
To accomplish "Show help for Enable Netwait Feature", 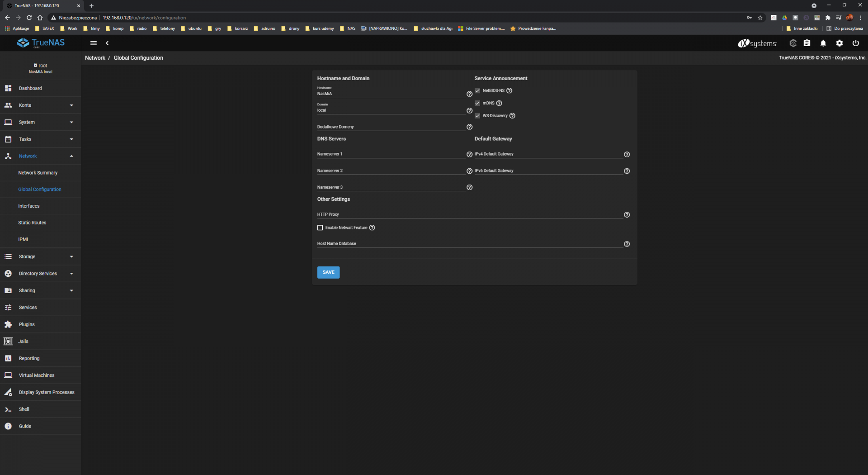I will 372,228.
